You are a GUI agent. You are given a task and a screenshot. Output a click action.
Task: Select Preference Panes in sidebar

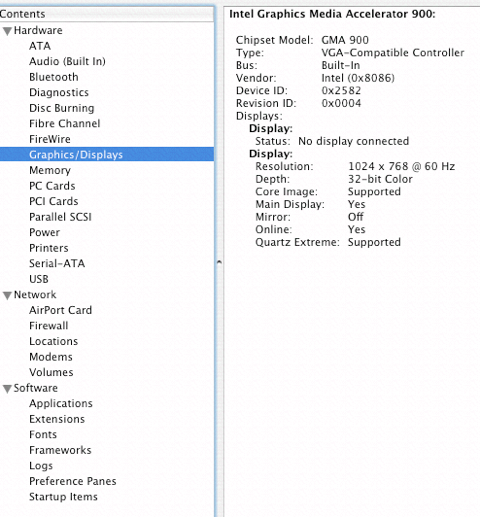click(x=73, y=481)
